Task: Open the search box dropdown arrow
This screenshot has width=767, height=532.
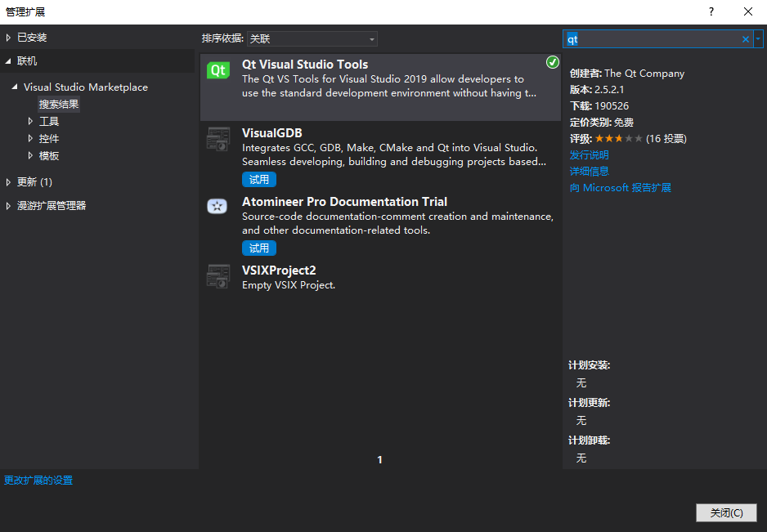Action: pyautogui.click(x=758, y=38)
